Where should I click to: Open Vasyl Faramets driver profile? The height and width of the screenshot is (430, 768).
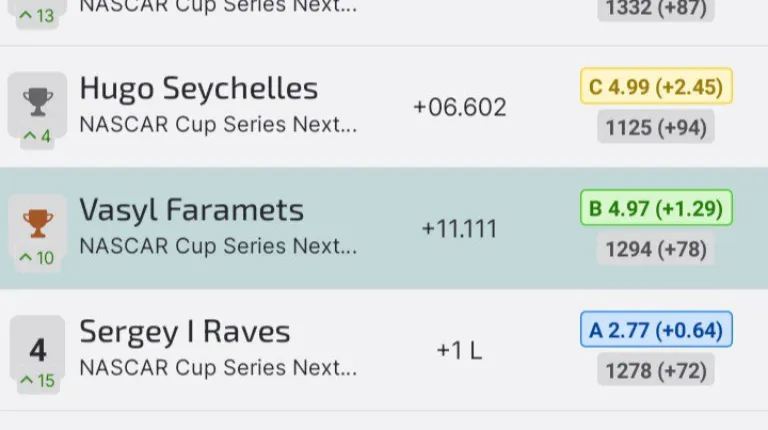coord(191,210)
